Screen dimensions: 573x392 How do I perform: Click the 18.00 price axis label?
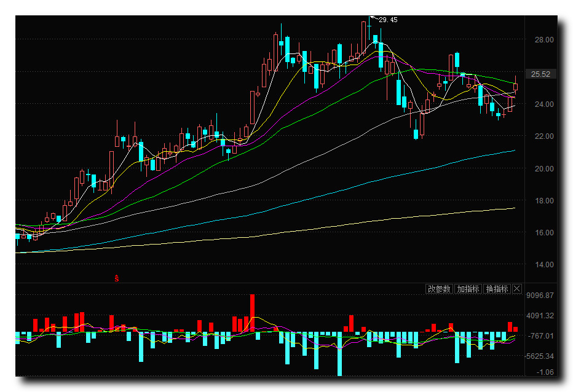click(x=544, y=200)
